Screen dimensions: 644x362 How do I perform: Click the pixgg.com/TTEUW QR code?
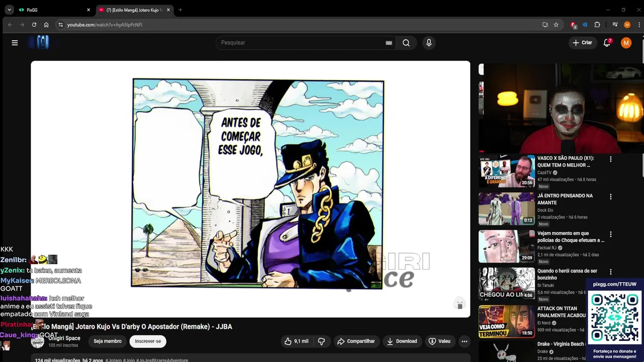[x=615, y=318]
